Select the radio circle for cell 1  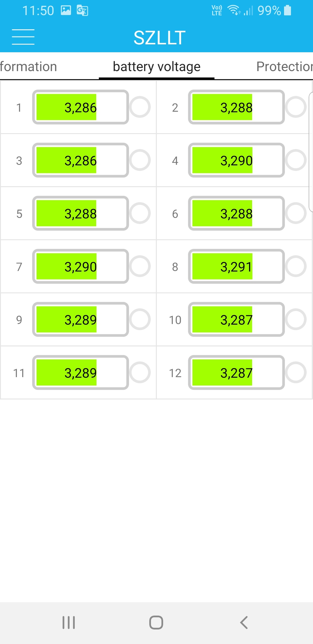140,107
